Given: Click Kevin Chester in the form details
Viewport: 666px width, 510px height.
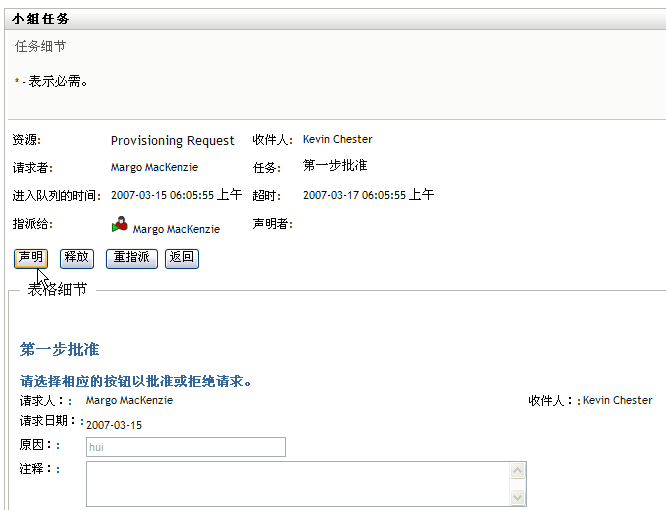Looking at the screenshot, I should (618, 400).
